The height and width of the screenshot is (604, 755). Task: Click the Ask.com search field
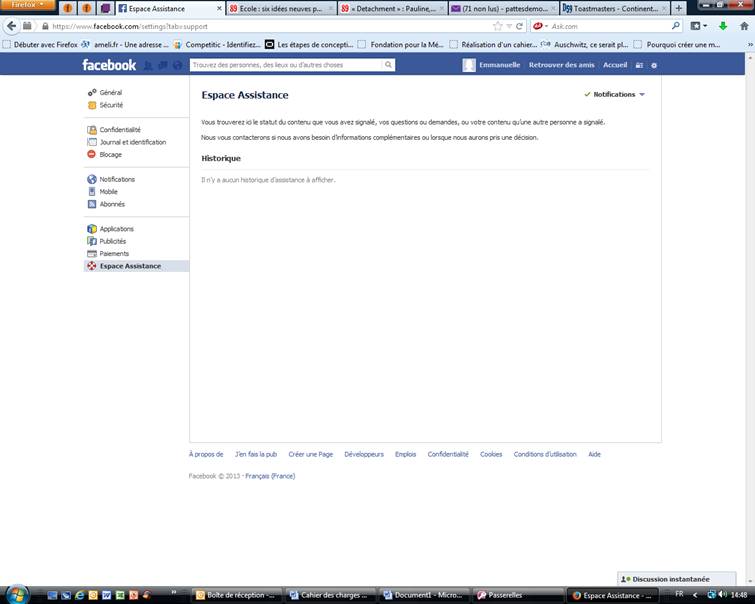tap(609, 26)
